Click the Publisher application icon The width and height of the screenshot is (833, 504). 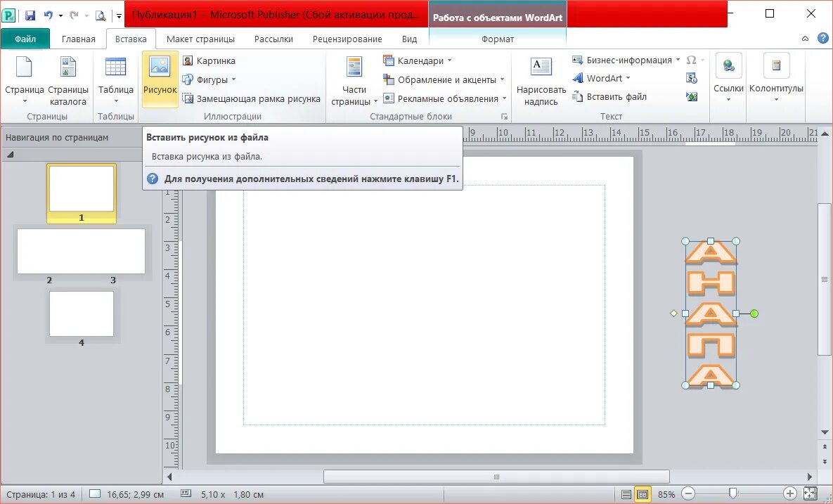9,15
